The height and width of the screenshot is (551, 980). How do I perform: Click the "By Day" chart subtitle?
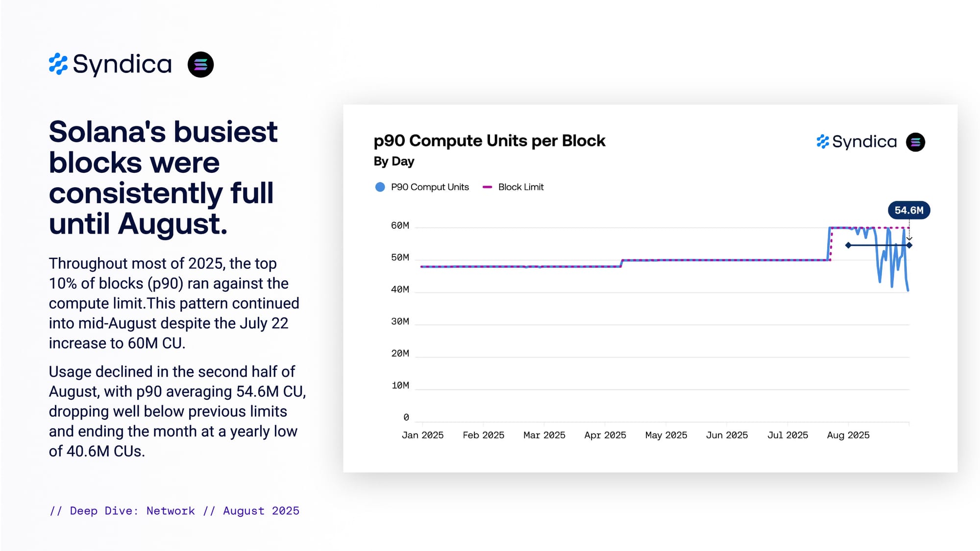[394, 161]
